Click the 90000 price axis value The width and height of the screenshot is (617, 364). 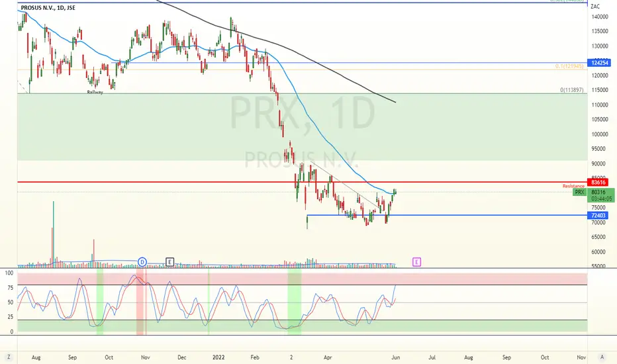[x=600, y=163]
